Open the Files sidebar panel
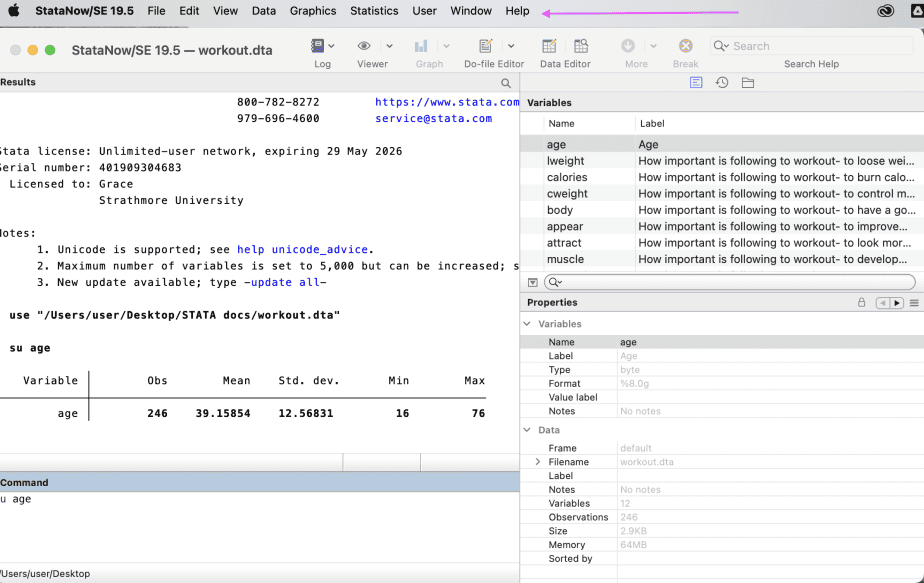924x583 pixels. point(747,82)
